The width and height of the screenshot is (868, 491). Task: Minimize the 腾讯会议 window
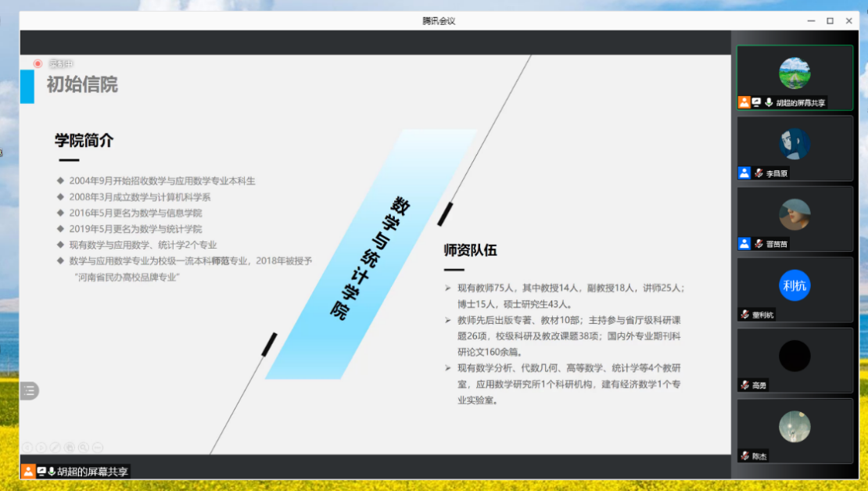(811, 21)
